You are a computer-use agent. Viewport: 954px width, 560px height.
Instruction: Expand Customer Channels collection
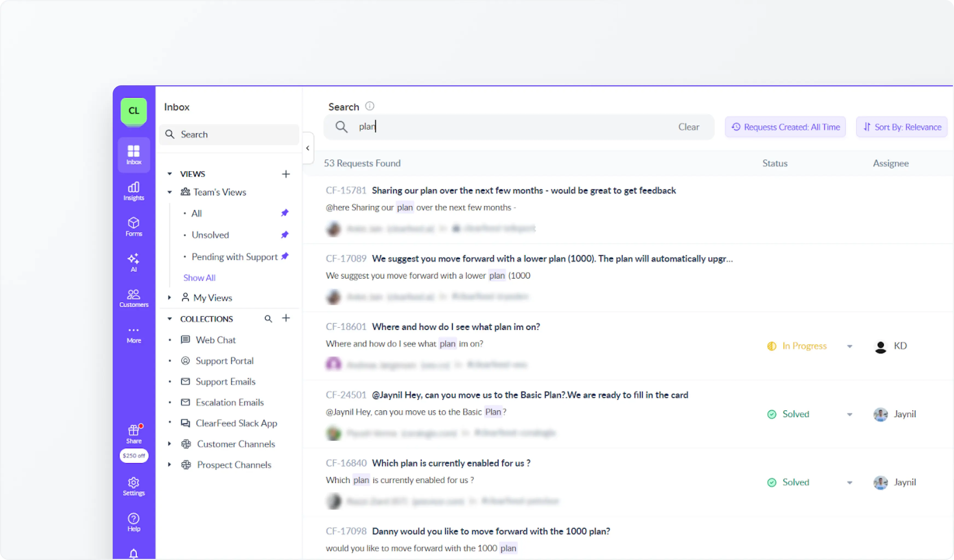(x=170, y=444)
